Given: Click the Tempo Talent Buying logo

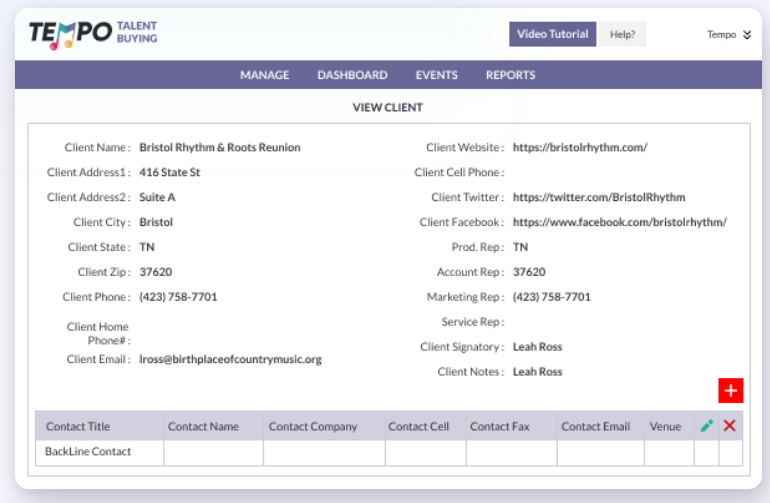Looking at the screenshot, I should (x=93, y=34).
